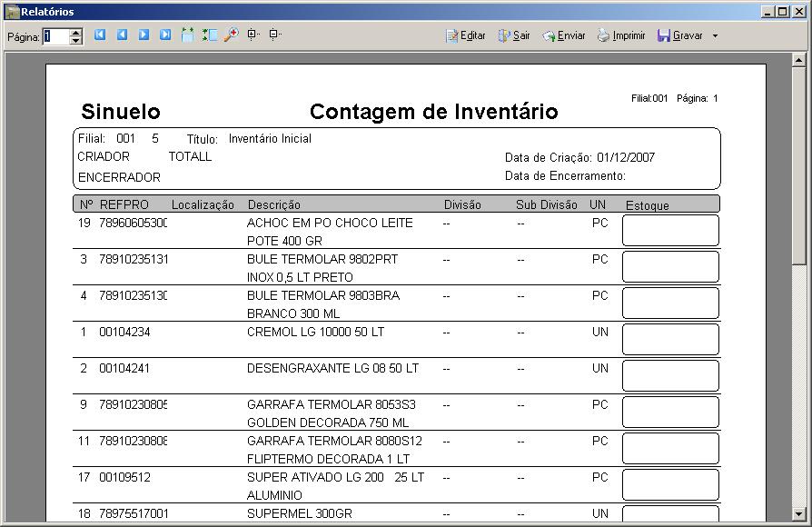Select the multi-page view icon
Image resolution: width=812 pixels, height=527 pixels.
pos(188,35)
